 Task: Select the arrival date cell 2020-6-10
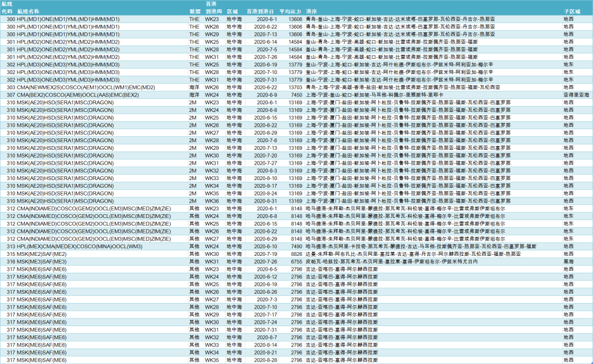[x=266, y=247]
